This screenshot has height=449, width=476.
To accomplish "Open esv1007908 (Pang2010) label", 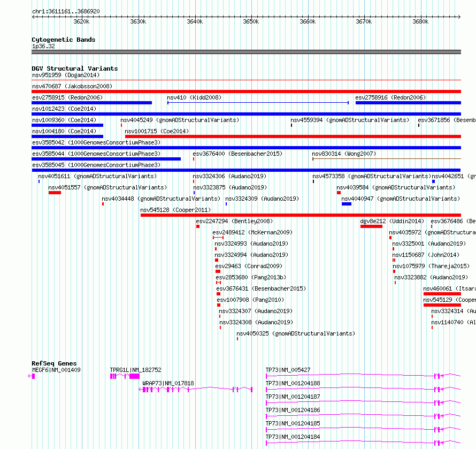I will 250,300.
